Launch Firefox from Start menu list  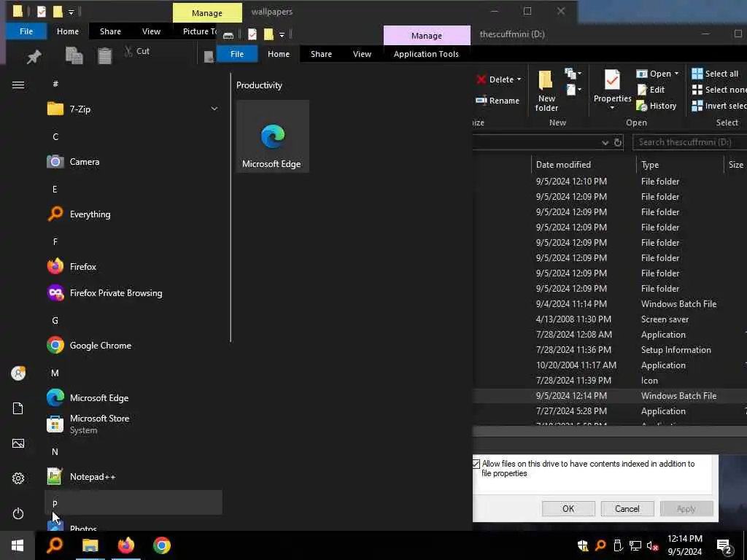click(133, 267)
